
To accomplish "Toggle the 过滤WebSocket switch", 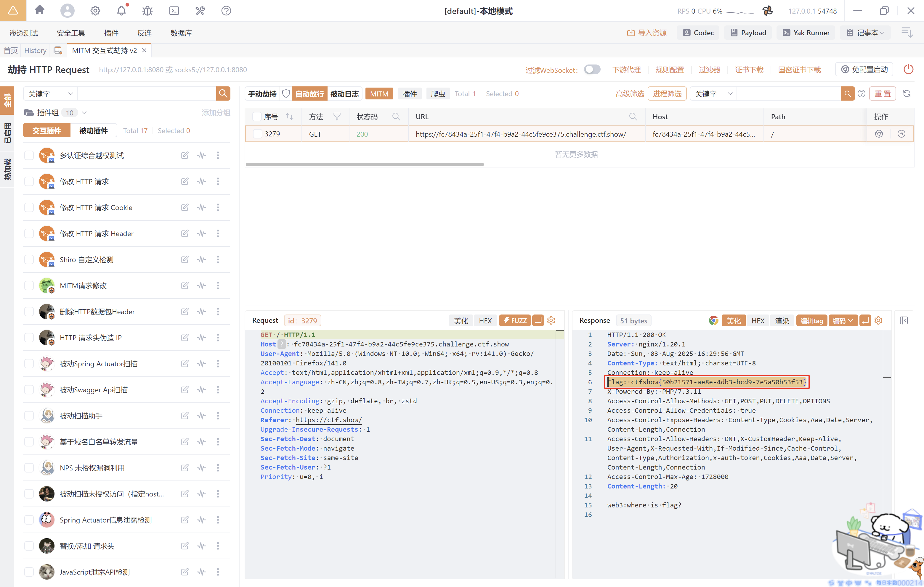I will [592, 70].
